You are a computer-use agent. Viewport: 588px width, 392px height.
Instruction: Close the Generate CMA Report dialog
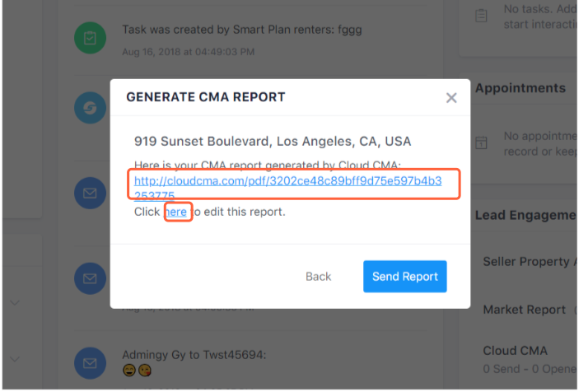click(450, 98)
